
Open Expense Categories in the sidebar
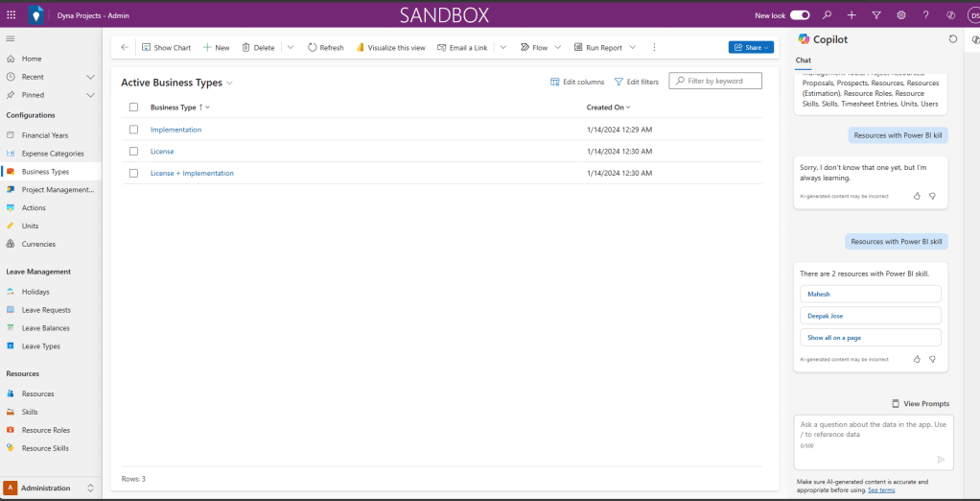[x=53, y=154]
